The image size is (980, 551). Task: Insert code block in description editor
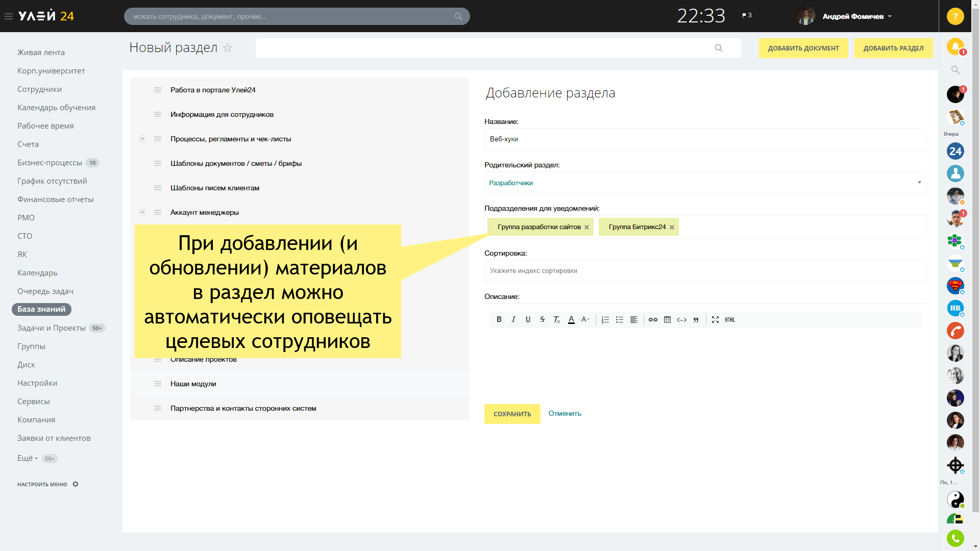point(681,320)
